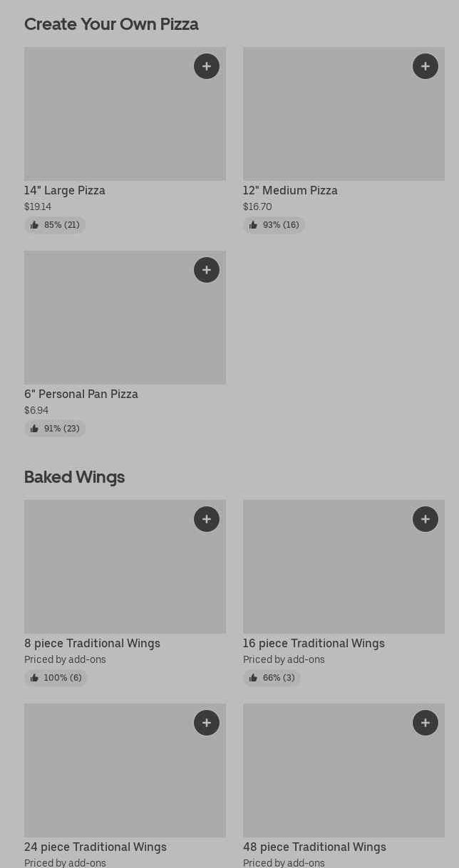Click the 91% (23) rating badge
This screenshot has height=868, width=459.
click(x=55, y=429)
